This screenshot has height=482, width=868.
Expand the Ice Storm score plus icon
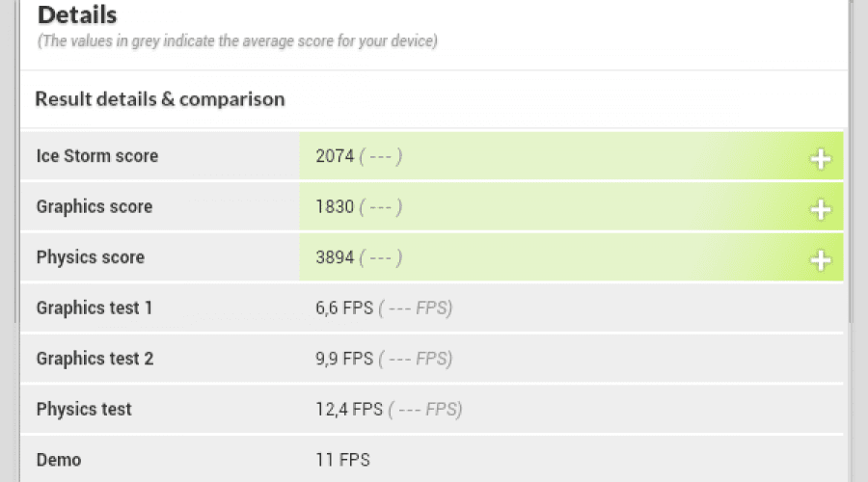pos(821,159)
